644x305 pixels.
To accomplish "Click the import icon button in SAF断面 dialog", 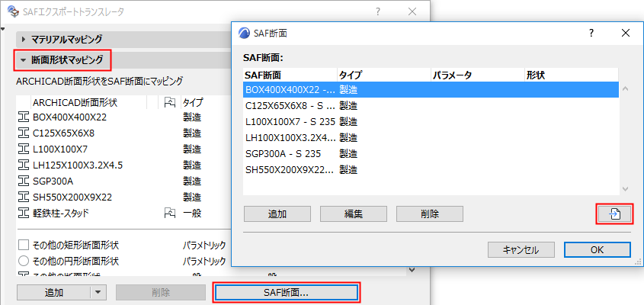I will coord(614,214).
